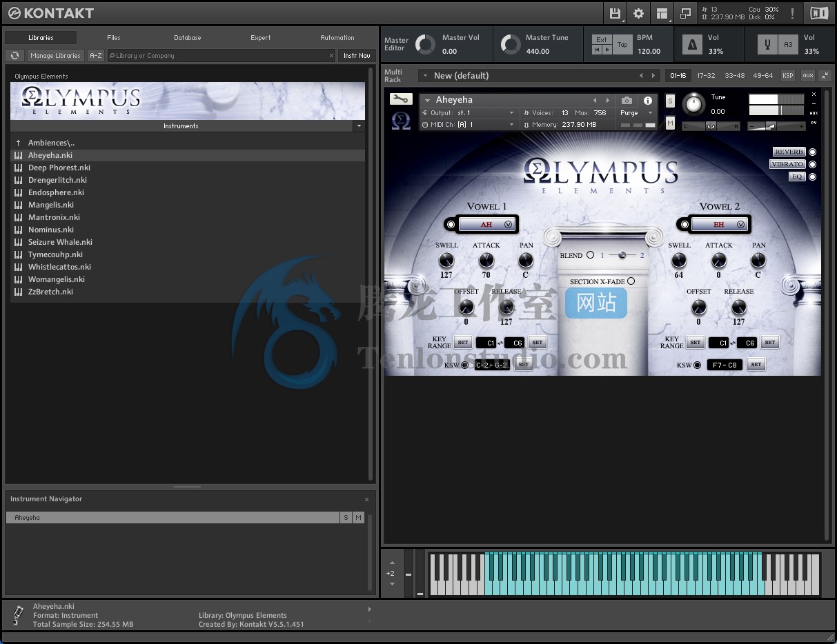
Task: Open the Purge dropdown menu
Action: pos(636,112)
